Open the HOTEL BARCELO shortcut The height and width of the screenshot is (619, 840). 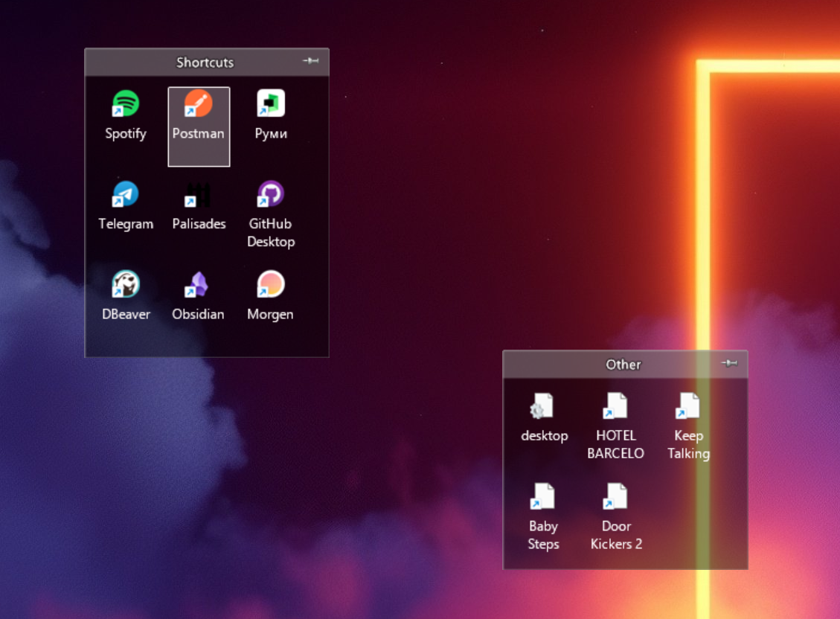pos(616,407)
